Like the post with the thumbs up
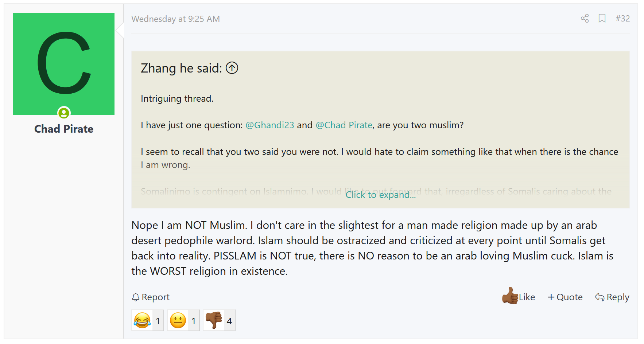This screenshot has height=344, width=644. tap(519, 297)
